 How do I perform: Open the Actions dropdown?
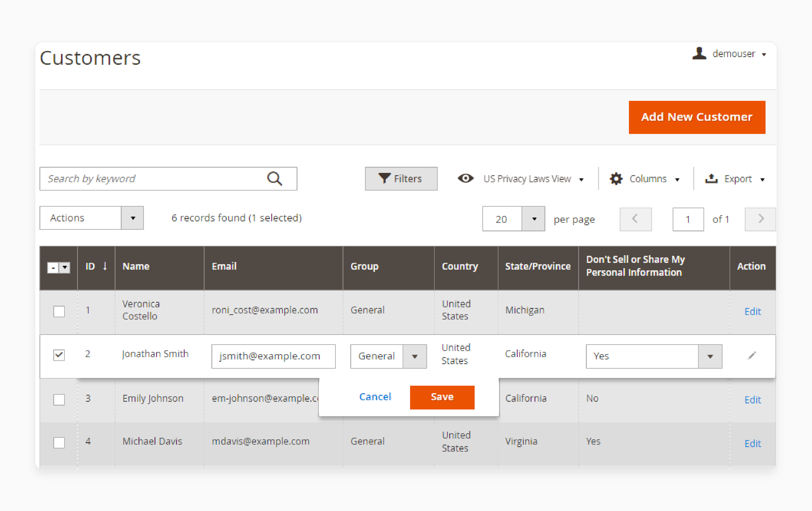click(x=91, y=218)
